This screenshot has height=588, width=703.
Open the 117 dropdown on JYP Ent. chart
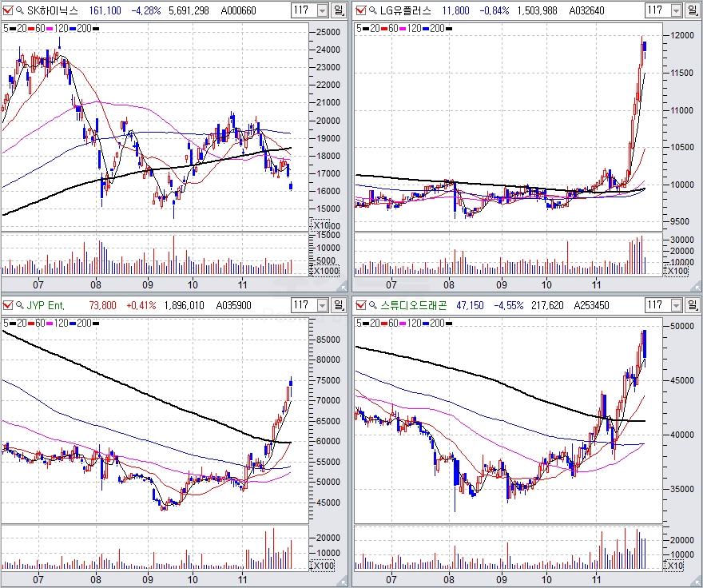(322, 304)
